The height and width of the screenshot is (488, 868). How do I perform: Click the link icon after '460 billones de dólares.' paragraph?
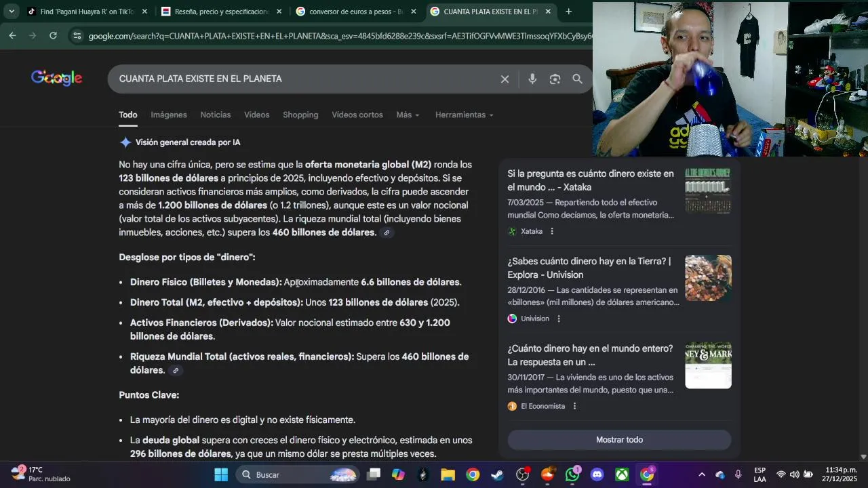point(387,232)
